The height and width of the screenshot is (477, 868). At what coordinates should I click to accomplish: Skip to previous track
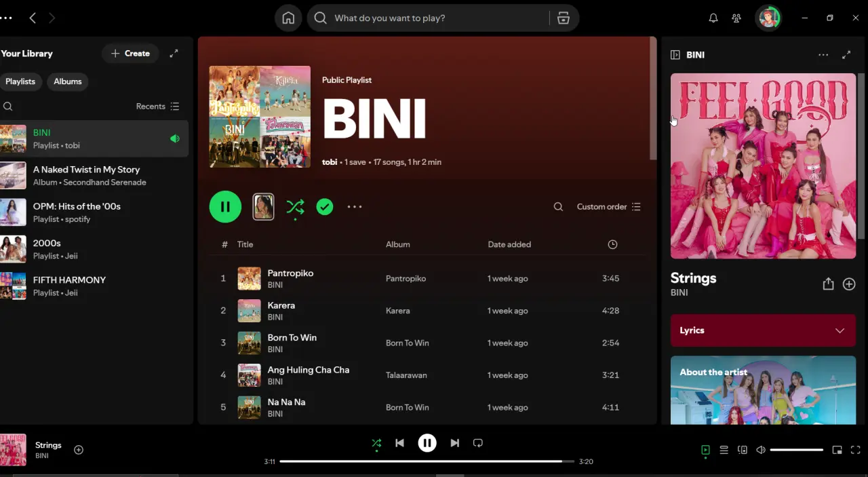pyautogui.click(x=399, y=443)
